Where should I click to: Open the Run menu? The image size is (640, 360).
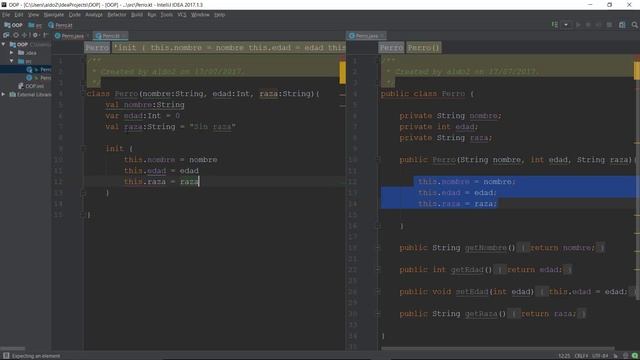[x=151, y=15]
